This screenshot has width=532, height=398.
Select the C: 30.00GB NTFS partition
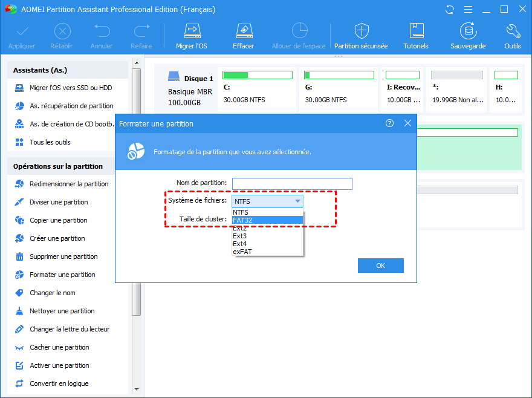click(x=257, y=90)
